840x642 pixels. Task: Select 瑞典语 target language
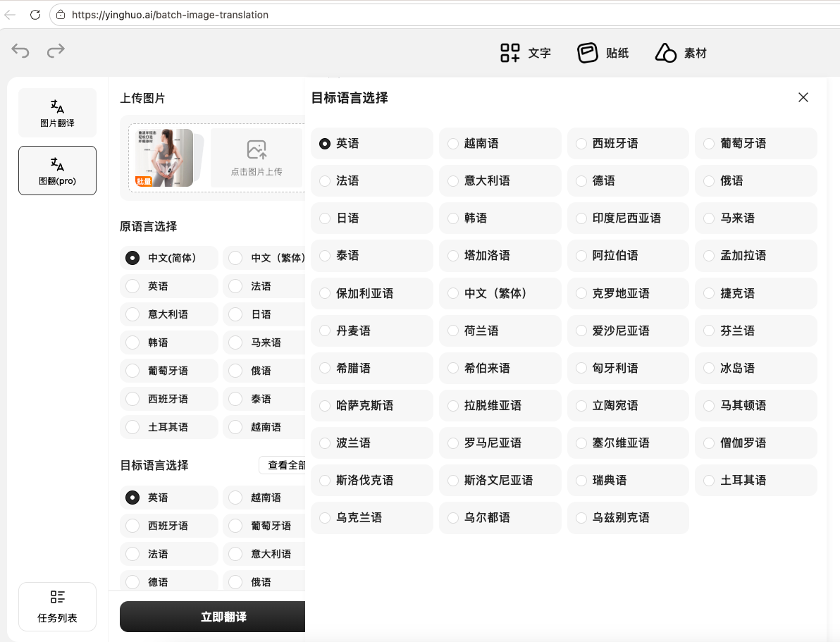point(628,480)
